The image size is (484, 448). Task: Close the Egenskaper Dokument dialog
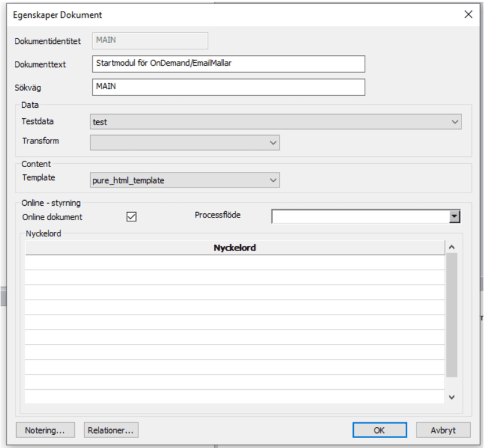[468, 15]
